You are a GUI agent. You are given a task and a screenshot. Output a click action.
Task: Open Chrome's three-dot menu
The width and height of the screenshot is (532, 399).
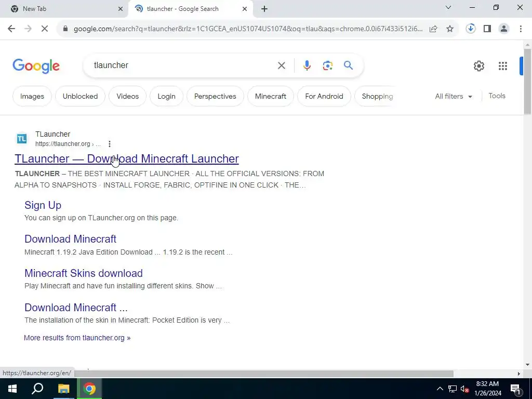[521, 29]
